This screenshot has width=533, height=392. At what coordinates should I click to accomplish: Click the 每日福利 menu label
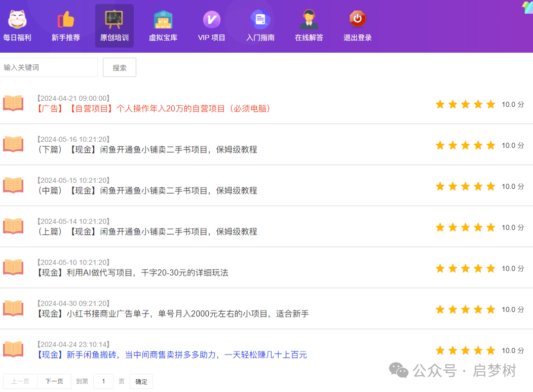17,37
